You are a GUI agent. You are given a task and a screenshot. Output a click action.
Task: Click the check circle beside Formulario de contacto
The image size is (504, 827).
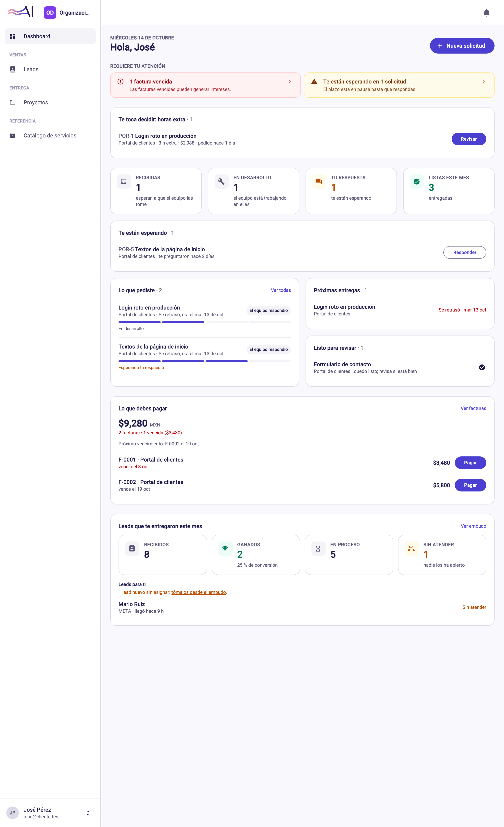point(482,367)
